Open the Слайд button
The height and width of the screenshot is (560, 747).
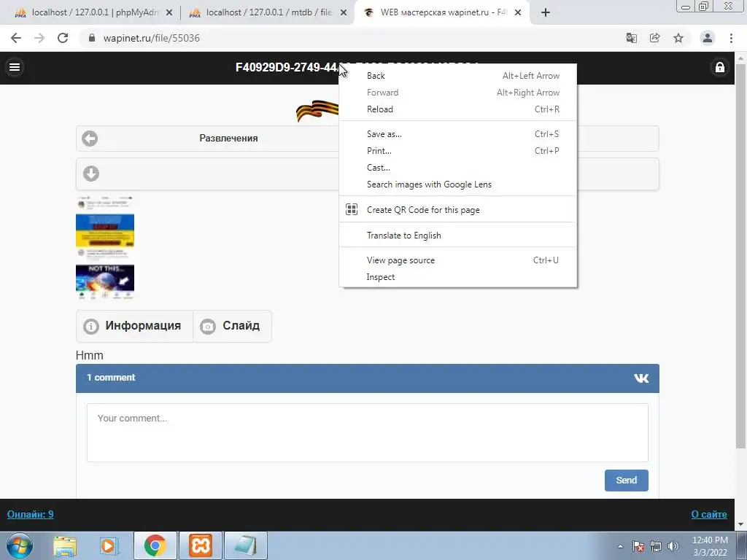(x=232, y=326)
